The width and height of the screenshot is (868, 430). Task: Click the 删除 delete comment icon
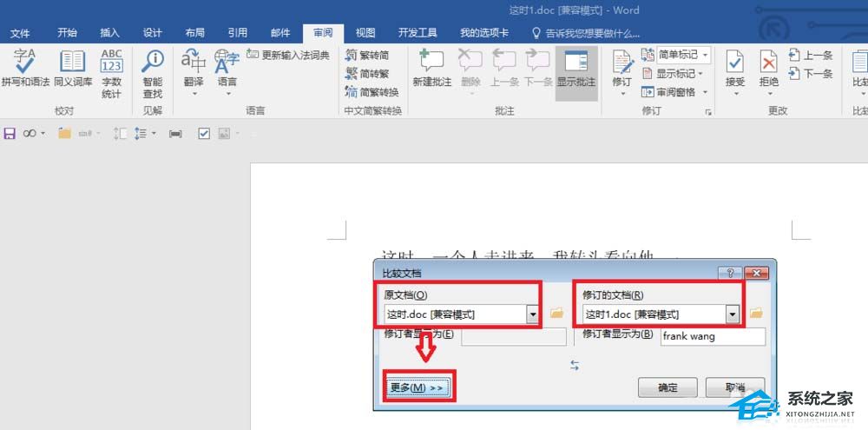470,62
